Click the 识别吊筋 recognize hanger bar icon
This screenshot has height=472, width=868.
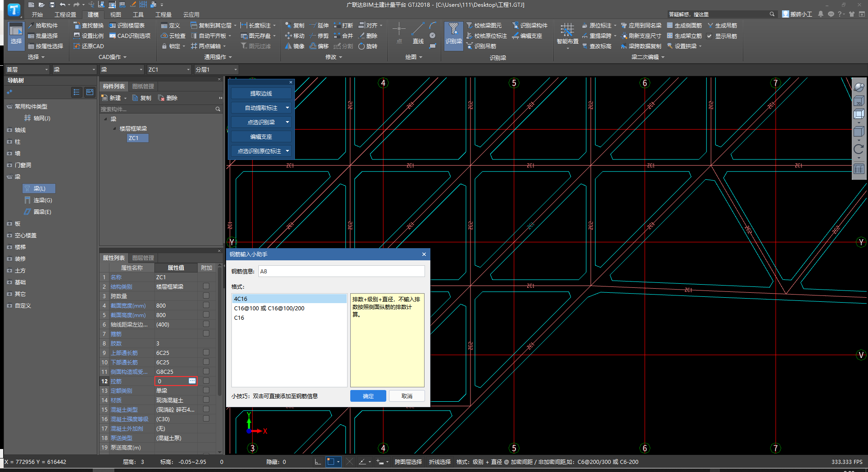[470, 46]
